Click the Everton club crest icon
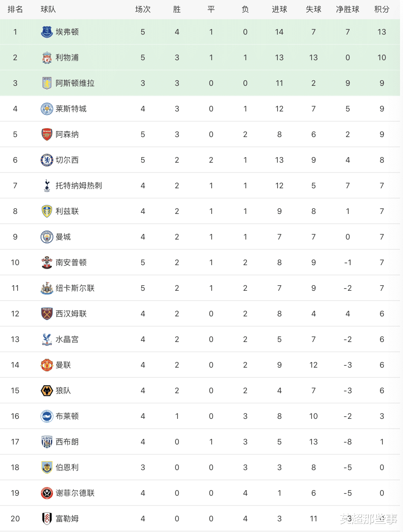Screen dimensions: 403x532 click(47, 32)
